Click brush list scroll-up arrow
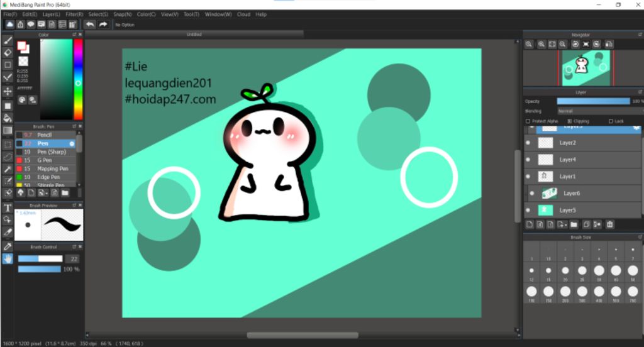 click(79, 133)
